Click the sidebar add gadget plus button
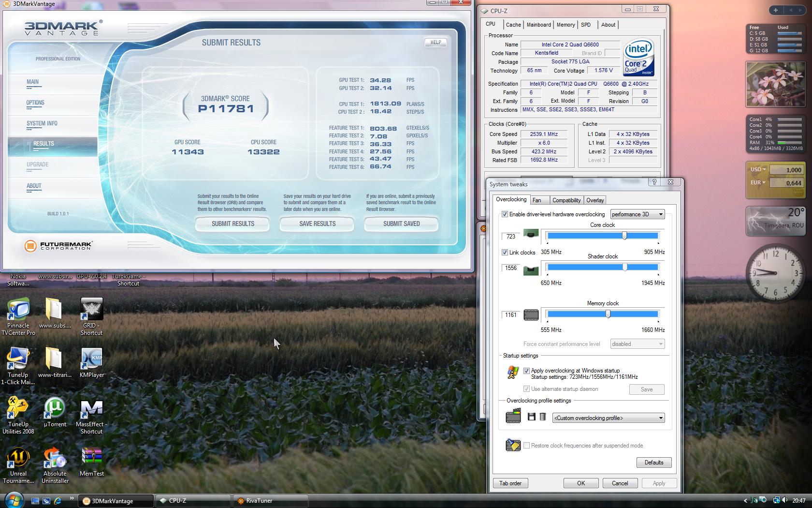The image size is (812, 508). pos(776,10)
